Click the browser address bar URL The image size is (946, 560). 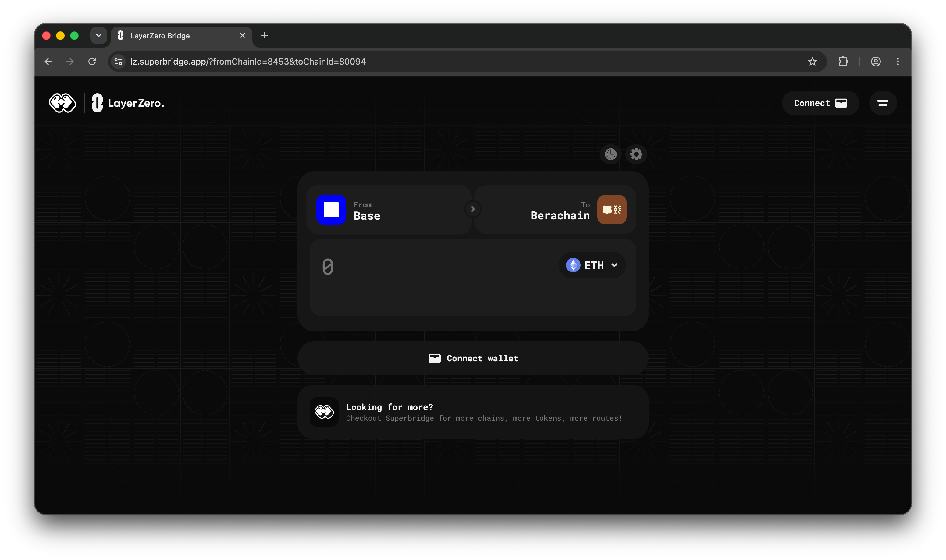(248, 62)
